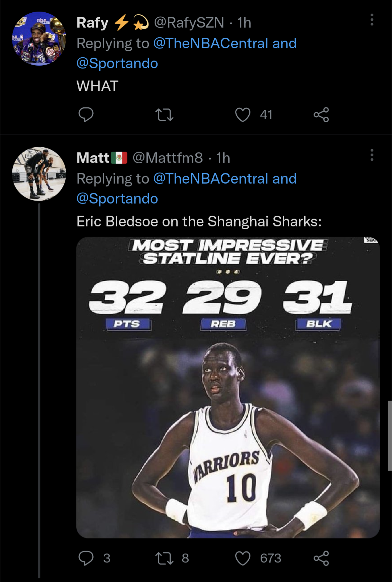This screenshot has width=392, height=582.
Task: Open @TheNBACentral link in Rafy's reply
Action: [211, 44]
